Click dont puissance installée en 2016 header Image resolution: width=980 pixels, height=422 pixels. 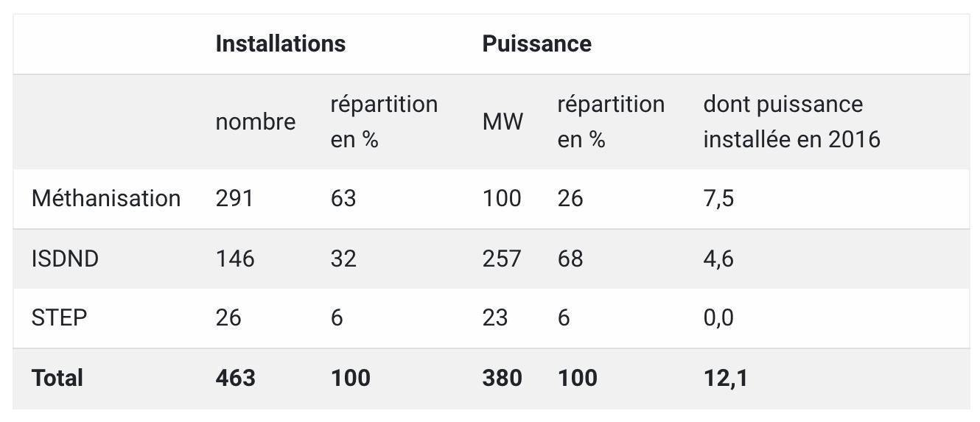pos(791,122)
